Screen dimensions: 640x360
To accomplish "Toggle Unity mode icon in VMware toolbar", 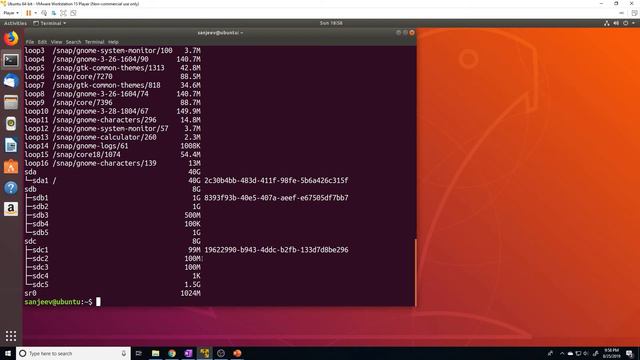I will click(73, 13).
